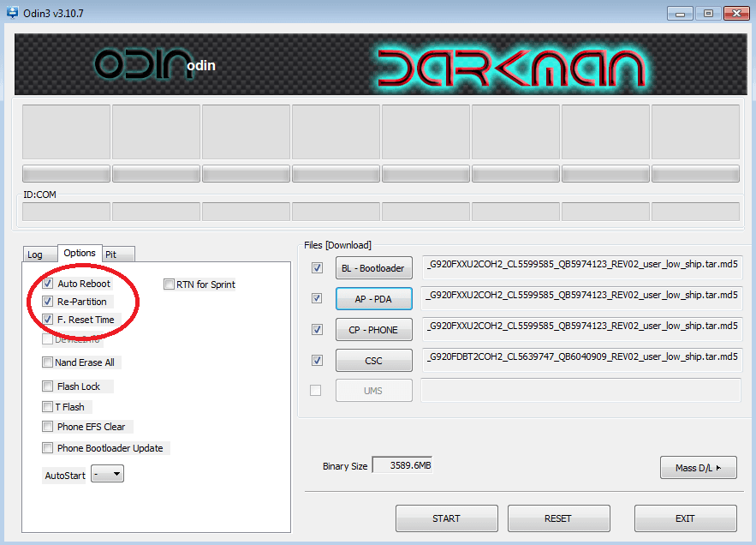Uncheck the AP PDA file checkbox

pyautogui.click(x=317, y=298)
